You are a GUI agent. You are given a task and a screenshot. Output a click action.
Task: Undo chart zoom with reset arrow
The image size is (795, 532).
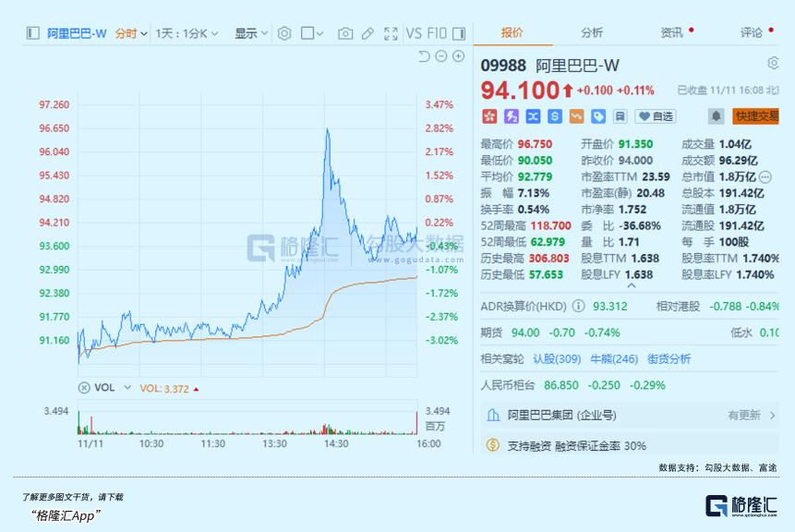424,56
